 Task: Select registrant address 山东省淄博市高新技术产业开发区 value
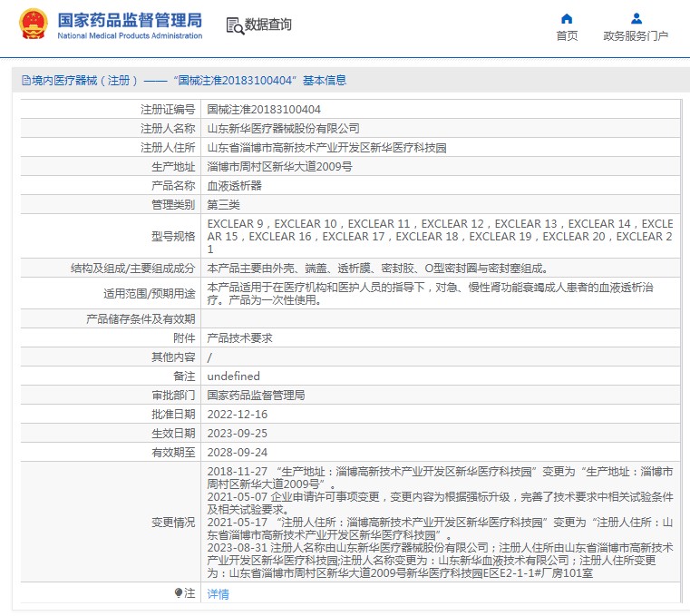click(327, 148)
